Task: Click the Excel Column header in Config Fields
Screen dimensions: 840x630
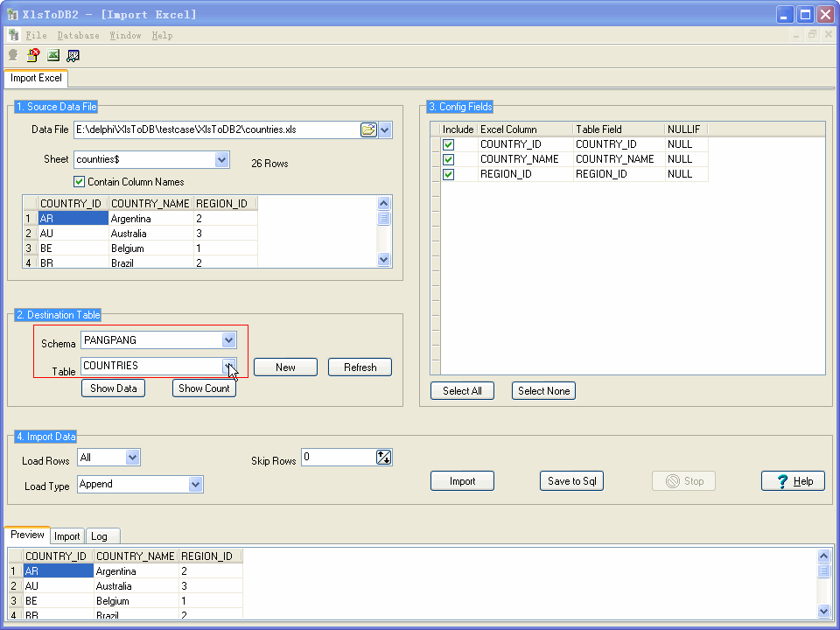Action: click(526, 129)
